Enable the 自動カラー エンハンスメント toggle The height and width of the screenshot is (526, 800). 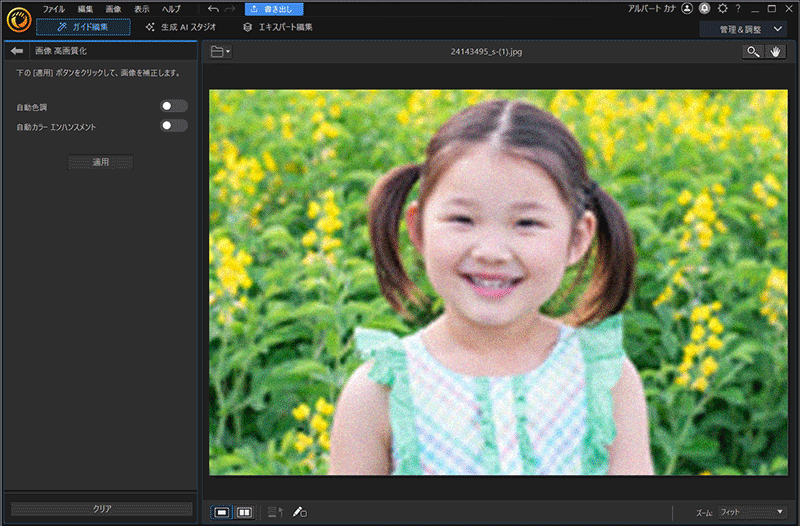pyautogui.click(x=174, y=126)
